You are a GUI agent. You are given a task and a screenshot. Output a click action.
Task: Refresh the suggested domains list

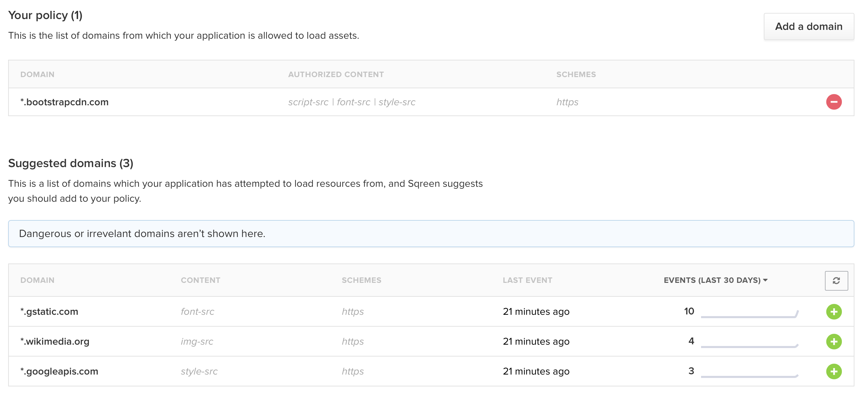pos(836,280)
